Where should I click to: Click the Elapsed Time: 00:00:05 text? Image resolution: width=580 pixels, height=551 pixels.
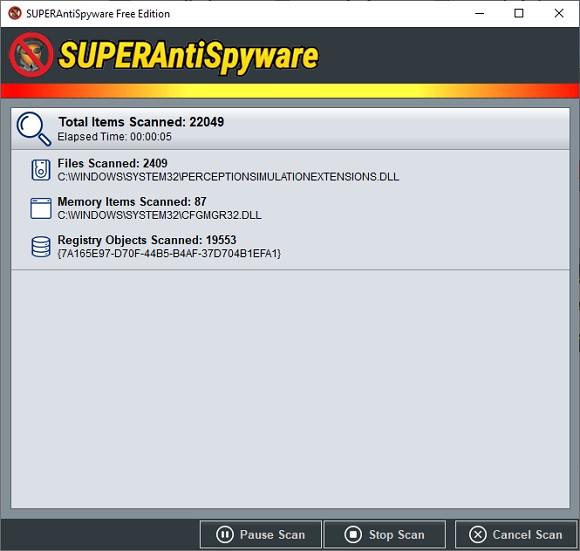point(114,137)
